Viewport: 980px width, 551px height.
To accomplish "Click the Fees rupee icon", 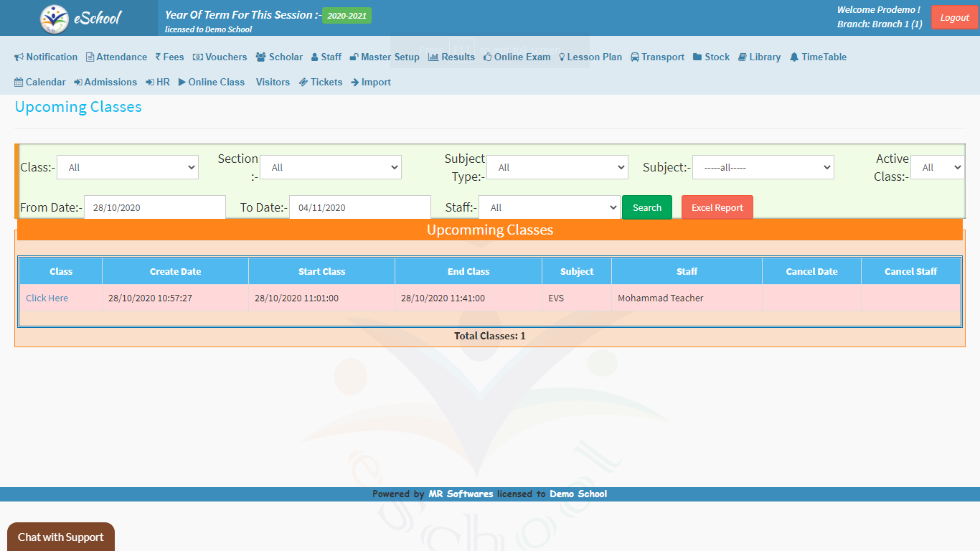I will 158,57.
